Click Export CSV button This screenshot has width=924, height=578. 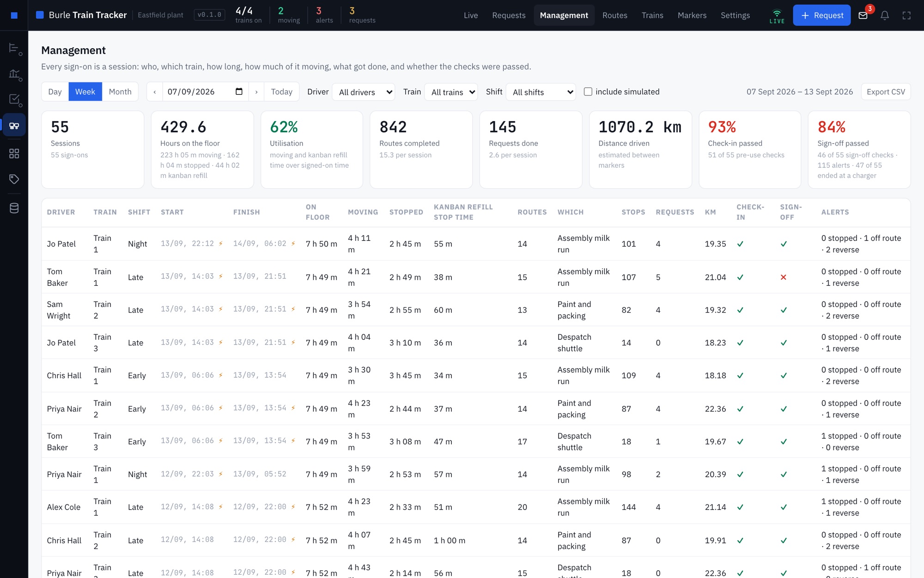pos(886,92)
